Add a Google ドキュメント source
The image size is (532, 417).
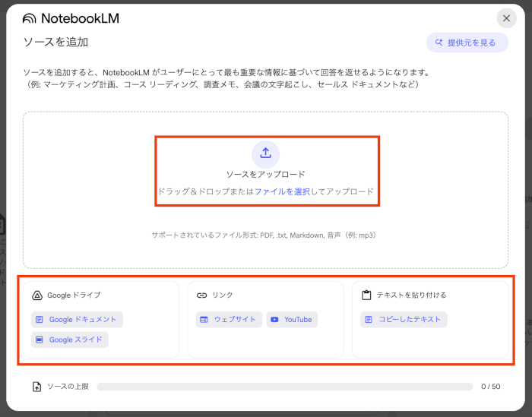click(x=77, y=319)
